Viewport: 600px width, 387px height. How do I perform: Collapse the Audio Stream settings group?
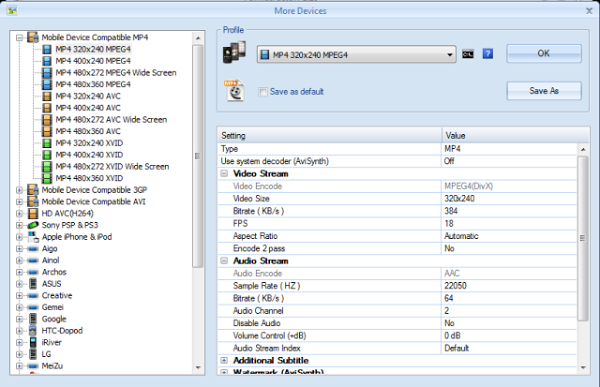pyautogui.click(x=224, y=261)
